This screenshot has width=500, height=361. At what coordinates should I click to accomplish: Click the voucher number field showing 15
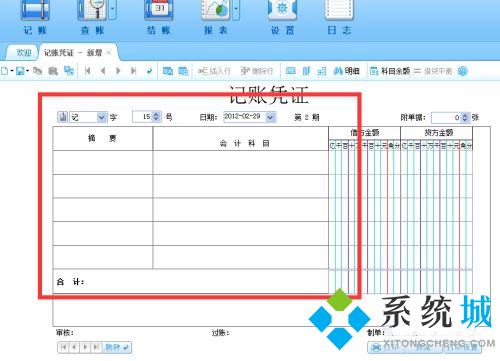(143, 117)
